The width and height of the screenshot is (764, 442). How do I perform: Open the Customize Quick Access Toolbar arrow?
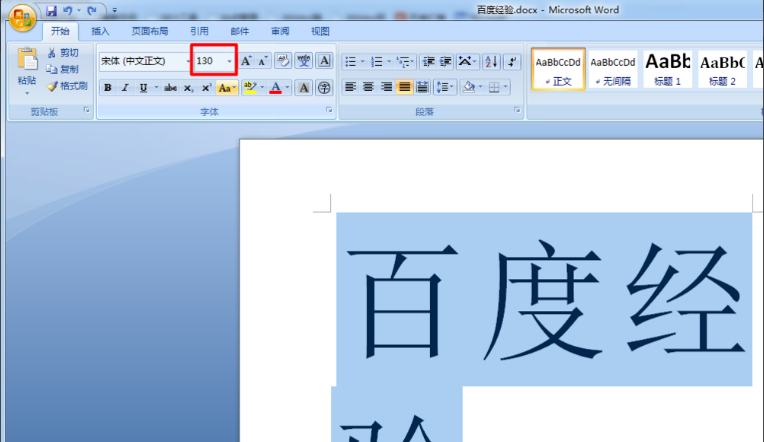[x=115, y=10]
